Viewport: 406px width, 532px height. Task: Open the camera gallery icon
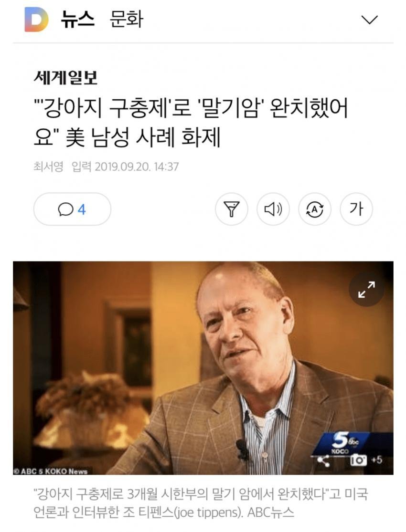point(358,460)
